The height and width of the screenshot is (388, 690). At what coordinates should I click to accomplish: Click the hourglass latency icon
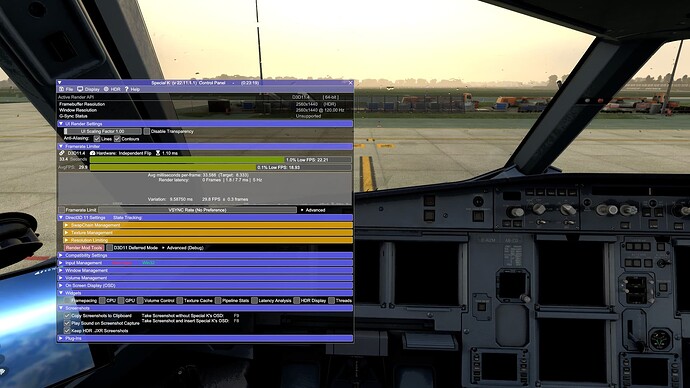coord(158,153)
